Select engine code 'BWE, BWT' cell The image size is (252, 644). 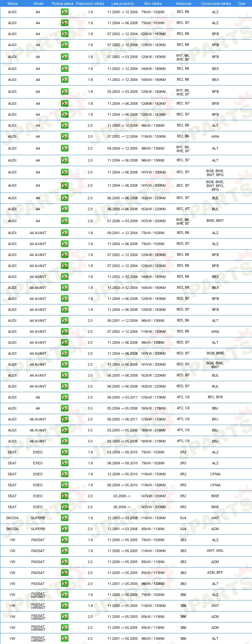click(215, 221)
